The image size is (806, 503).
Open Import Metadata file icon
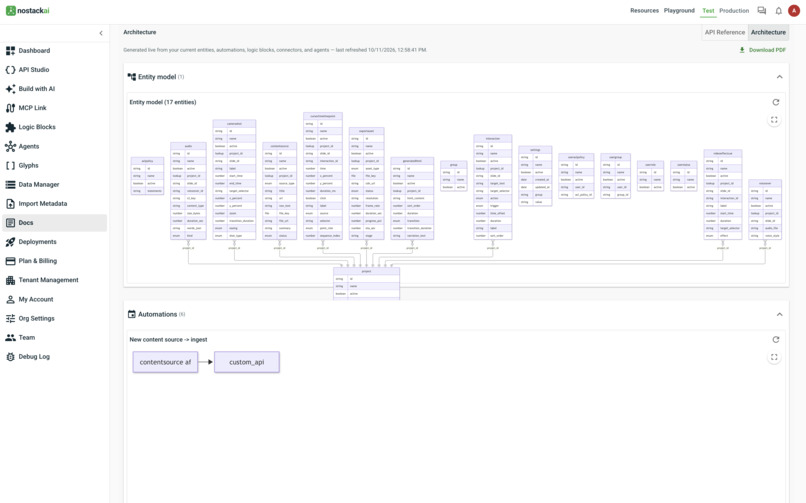click(x=10, y=203)
